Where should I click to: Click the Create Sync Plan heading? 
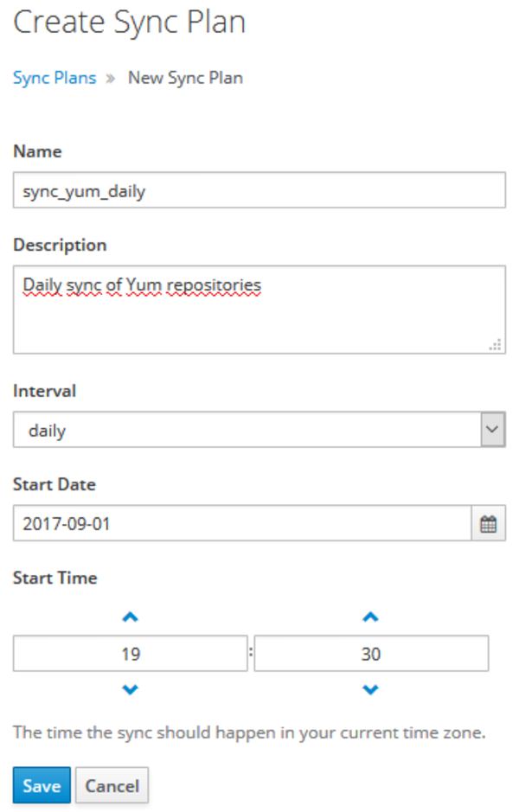(x=130, y=22)
